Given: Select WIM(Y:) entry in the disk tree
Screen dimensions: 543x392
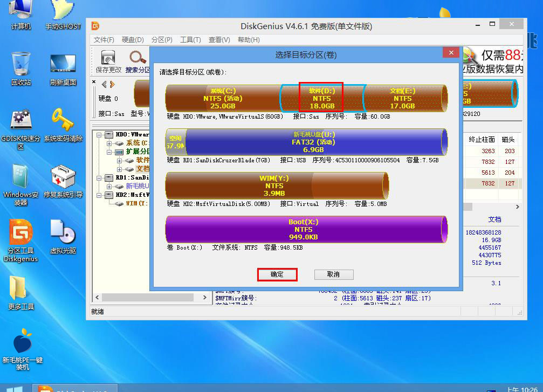Looking at the screenshot, I should [x=137, y=204].
